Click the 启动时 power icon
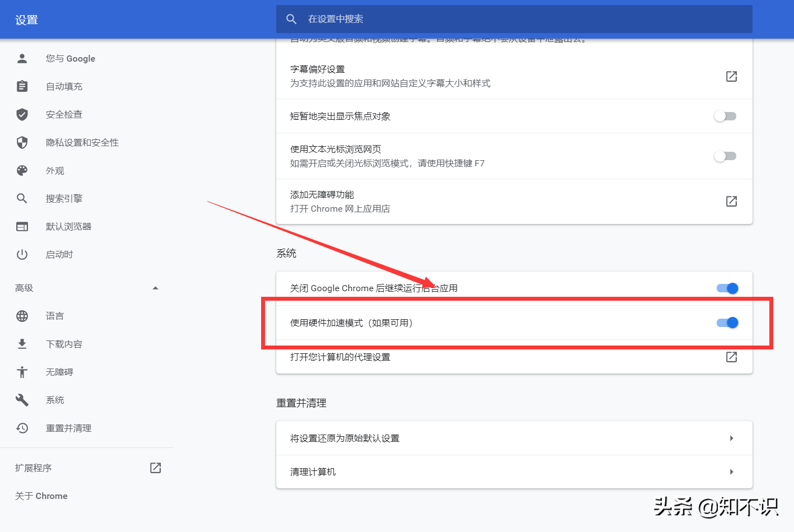 point(22,254)
